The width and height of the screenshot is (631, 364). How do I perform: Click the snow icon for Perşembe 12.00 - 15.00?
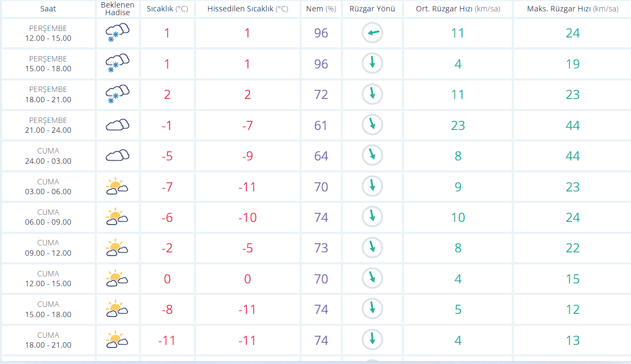[x=117, y=33]
